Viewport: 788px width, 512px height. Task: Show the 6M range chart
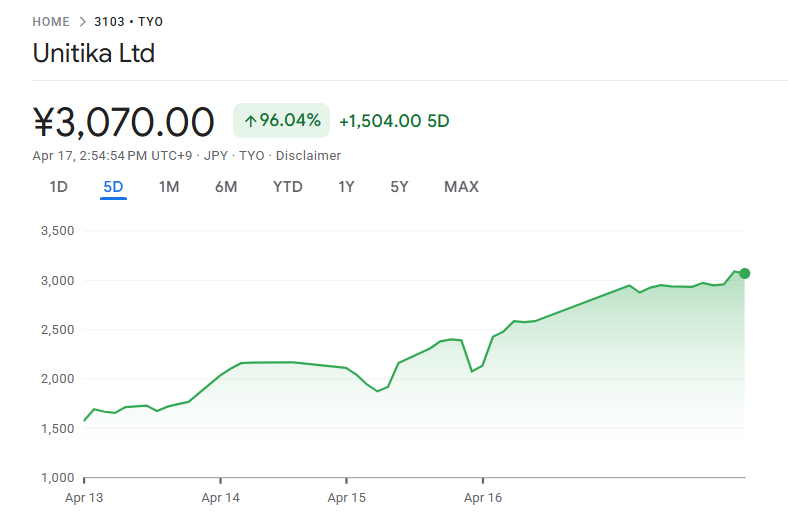226,186
